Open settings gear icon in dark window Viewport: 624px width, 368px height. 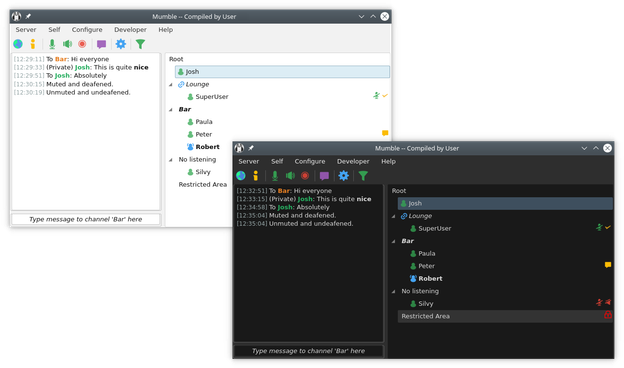(x=343, y=175)
